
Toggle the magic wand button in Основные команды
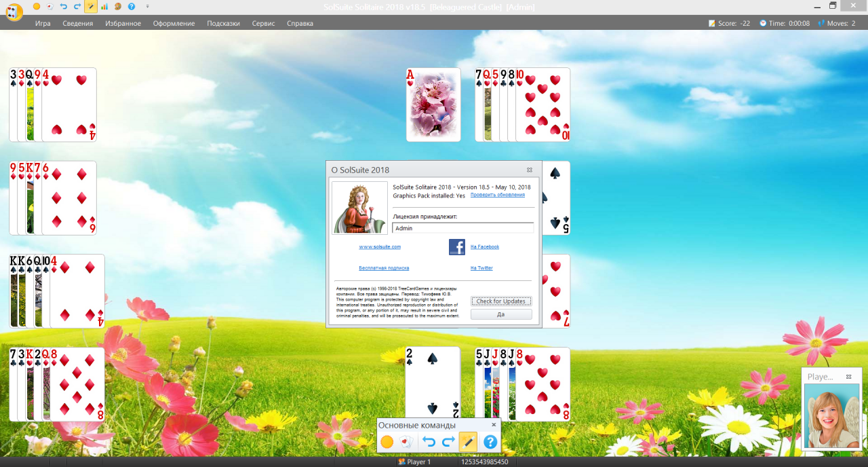[x=468, y=443]
